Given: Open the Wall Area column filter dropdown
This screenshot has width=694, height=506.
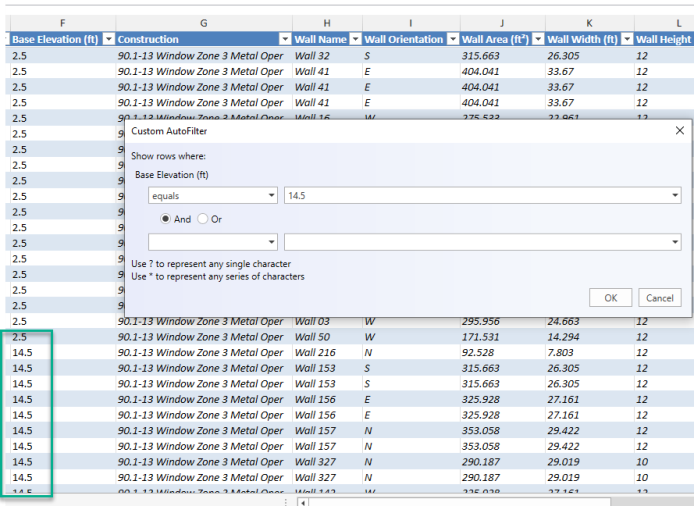Looking at the screenshot, I should (x=538, y=39).
